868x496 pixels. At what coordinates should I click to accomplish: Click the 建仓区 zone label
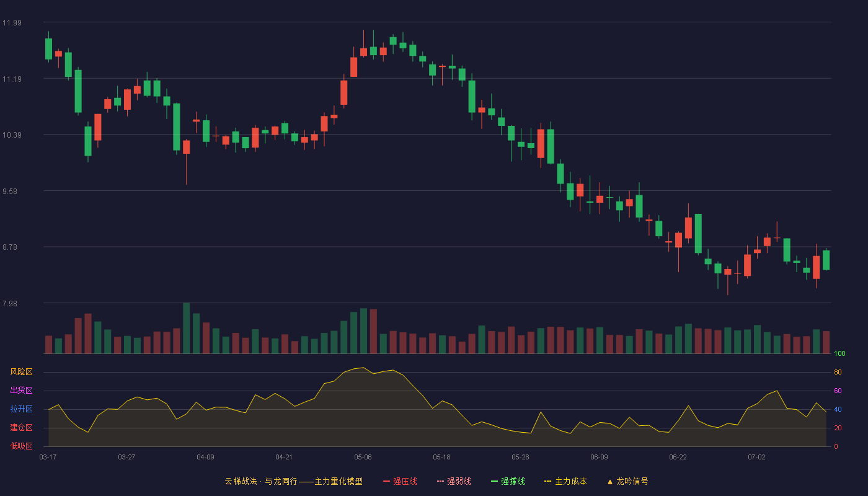(21, 428)
